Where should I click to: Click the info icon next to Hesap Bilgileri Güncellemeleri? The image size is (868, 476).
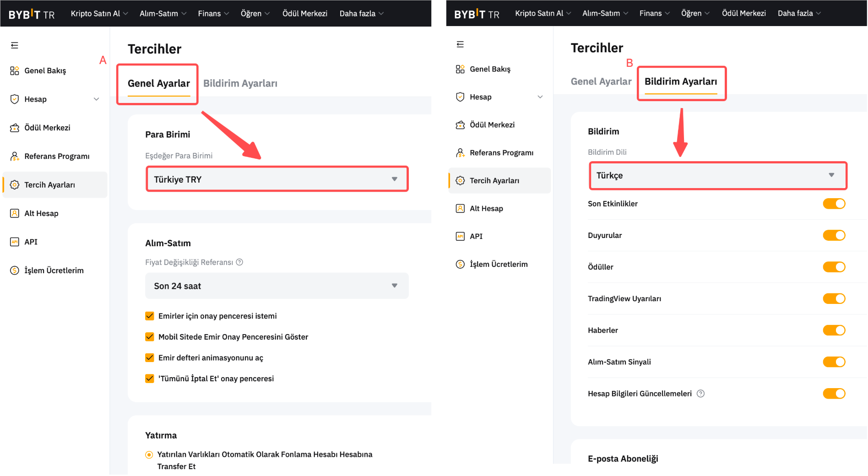click(x=700, y=394)
